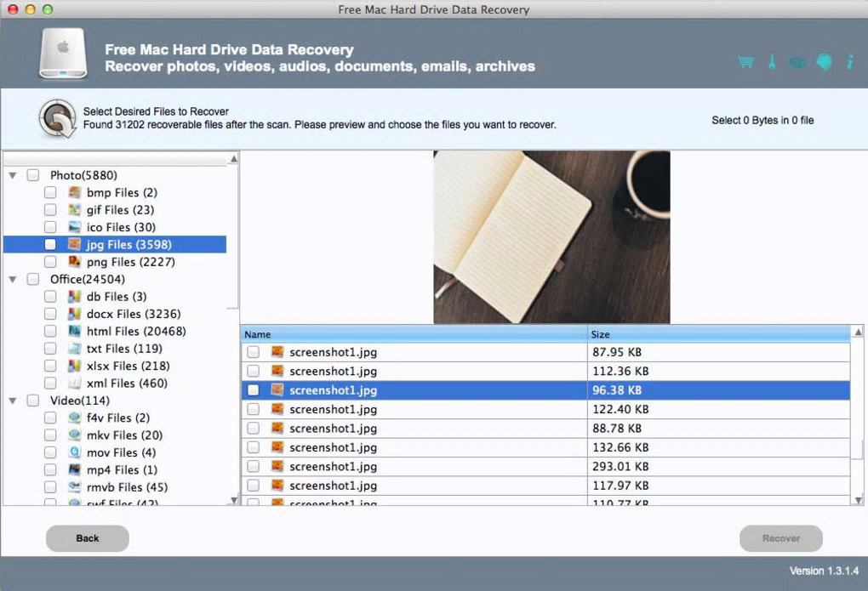
Task: Click the speech bubble feedback icon
Action: click(x=824, y=62)
